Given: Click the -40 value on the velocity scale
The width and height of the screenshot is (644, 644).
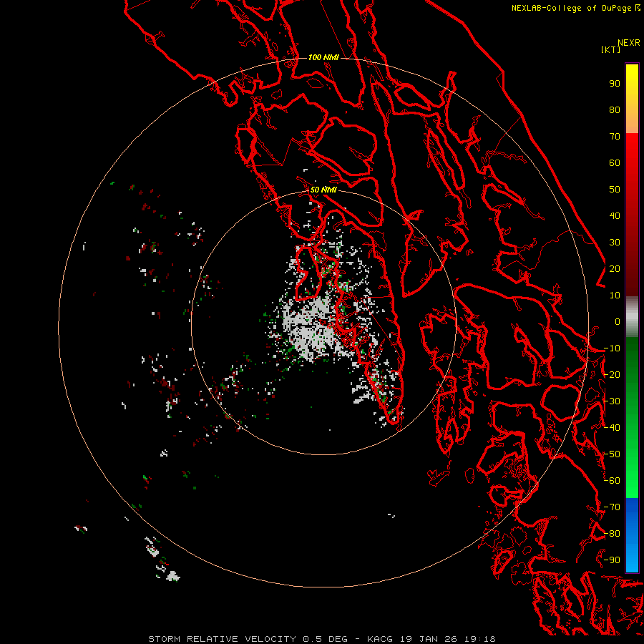Looking at the screenshot, I should click(x=612, y=428).
